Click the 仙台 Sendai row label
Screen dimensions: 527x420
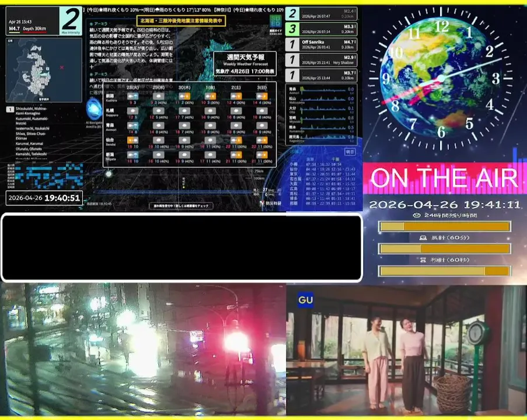(x=110, y=141)
